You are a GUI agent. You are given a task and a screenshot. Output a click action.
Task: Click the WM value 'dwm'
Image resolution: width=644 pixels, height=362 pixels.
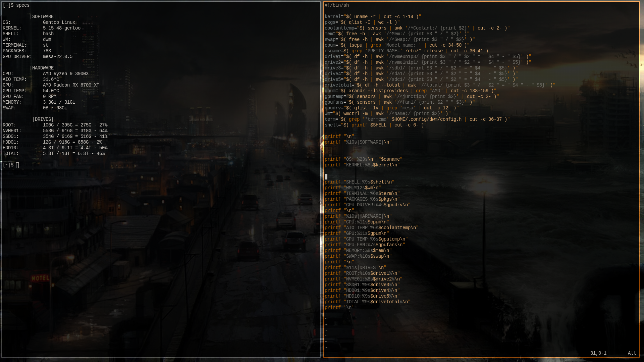[x=47, y=40]
